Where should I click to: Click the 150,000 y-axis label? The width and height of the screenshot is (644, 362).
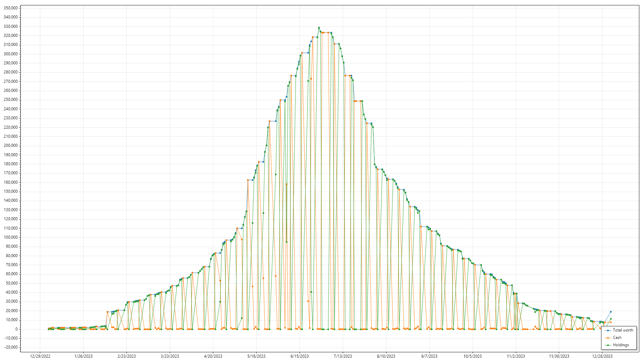click(x=11, y=191)
